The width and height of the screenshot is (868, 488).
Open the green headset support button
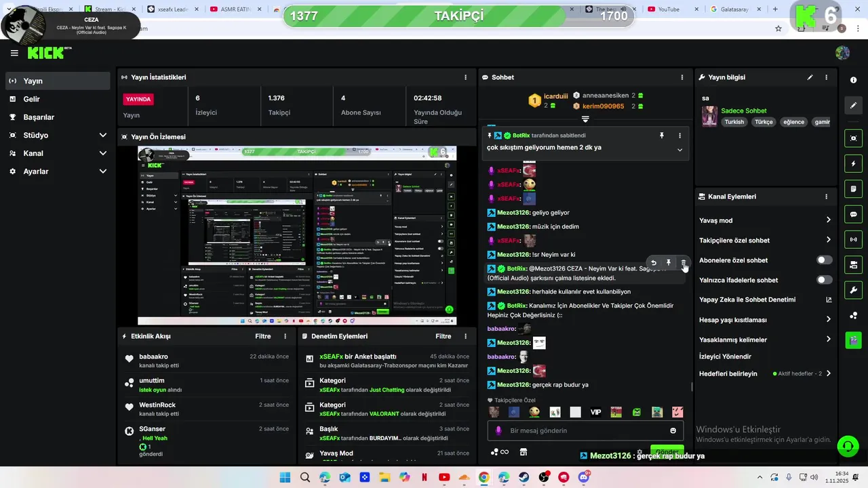click(x=848, y=446)
